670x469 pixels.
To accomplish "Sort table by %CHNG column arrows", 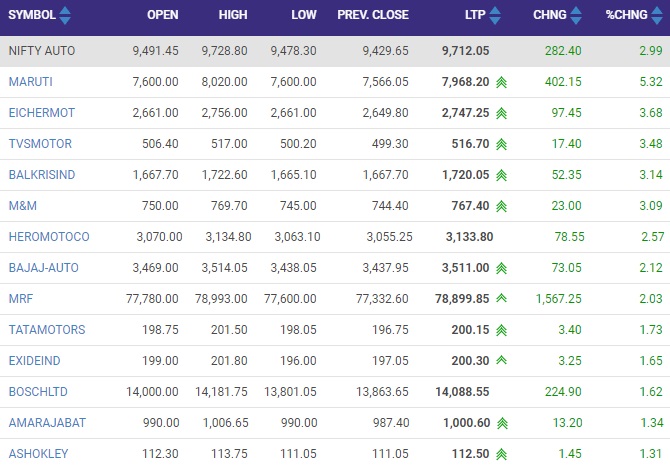I will point(657,15).
